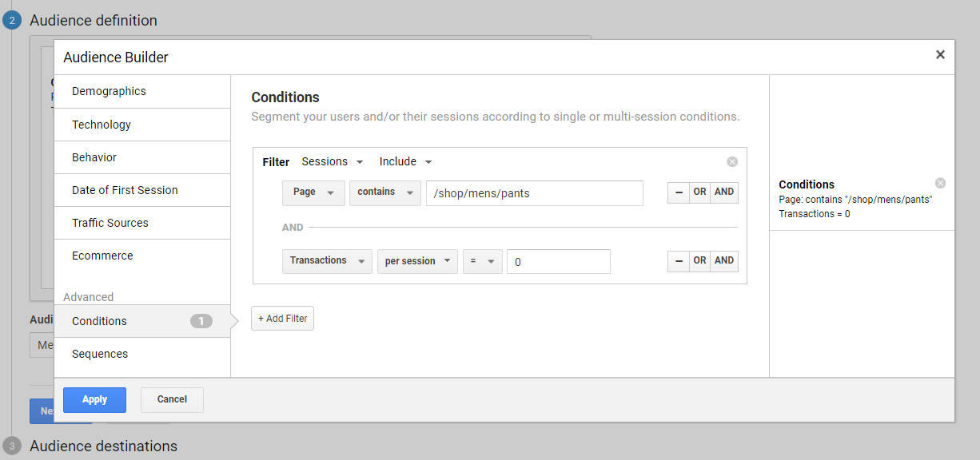
Task: Add AND condition to the Transactions row
Action: [x=723, y=261]
